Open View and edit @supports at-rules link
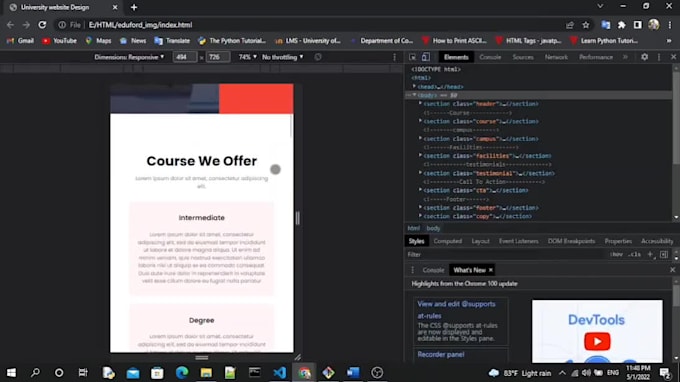 [x=456, y=310]
